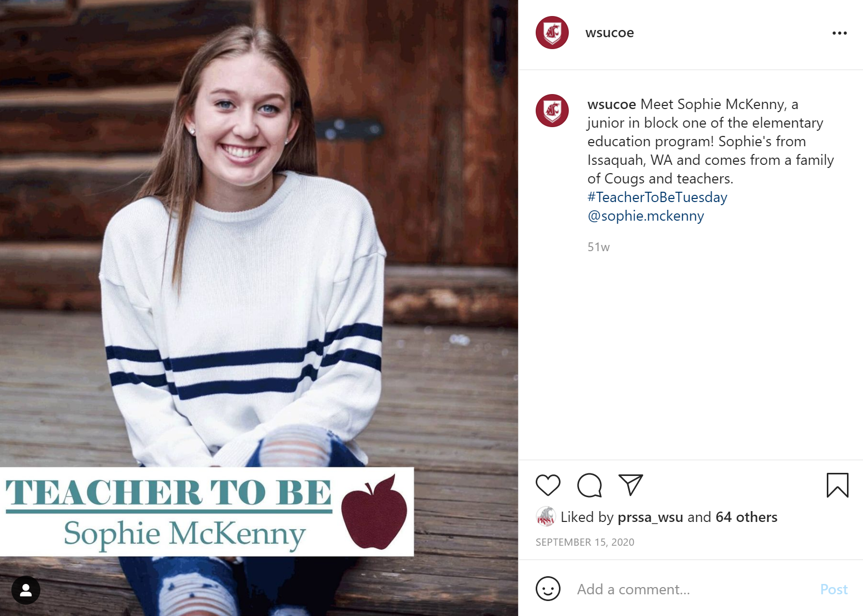Like the post with the heart icon
Image resolution: width=863 pixels, height=616 pixels.
[548, 485]
